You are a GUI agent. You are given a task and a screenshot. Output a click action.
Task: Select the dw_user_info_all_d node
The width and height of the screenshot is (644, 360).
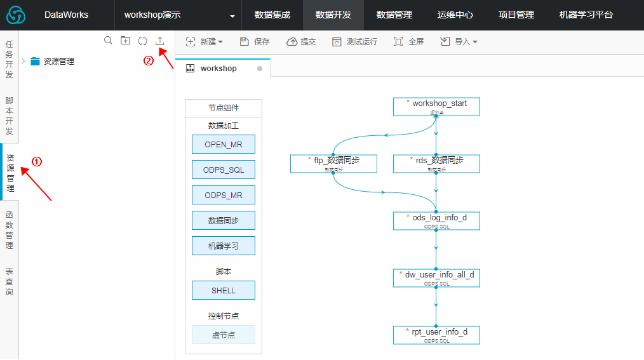[436, 278]
